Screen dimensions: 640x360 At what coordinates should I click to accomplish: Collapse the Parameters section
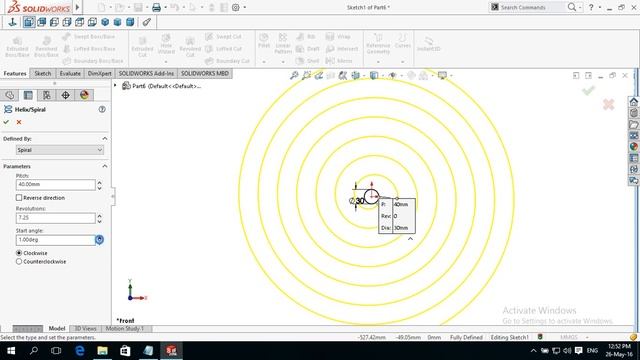click(104, 167)
